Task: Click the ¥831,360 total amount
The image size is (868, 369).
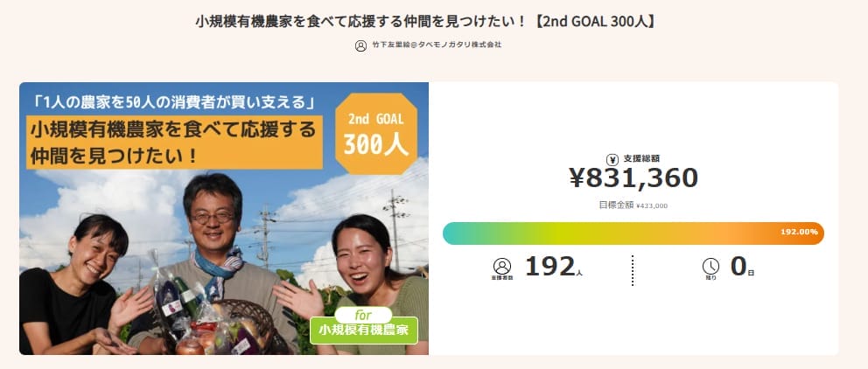Action: 633,178
